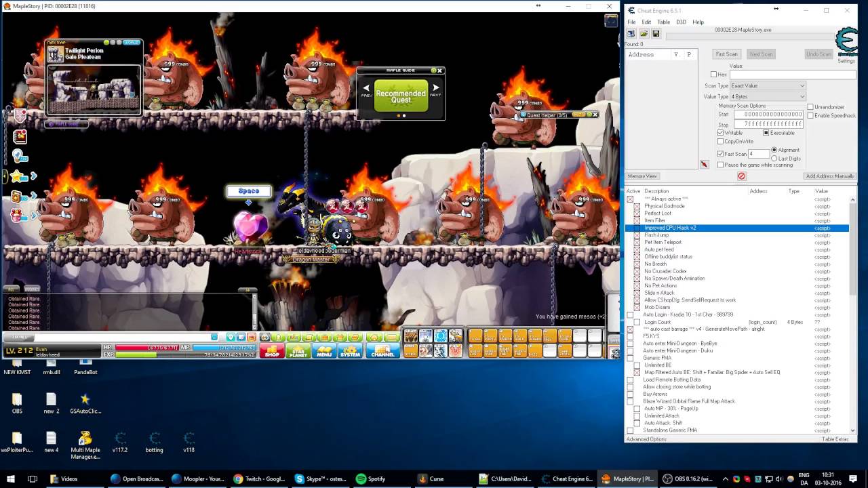Click the save table floppy icon
868x488 pixels.
[x=656, y=33]
